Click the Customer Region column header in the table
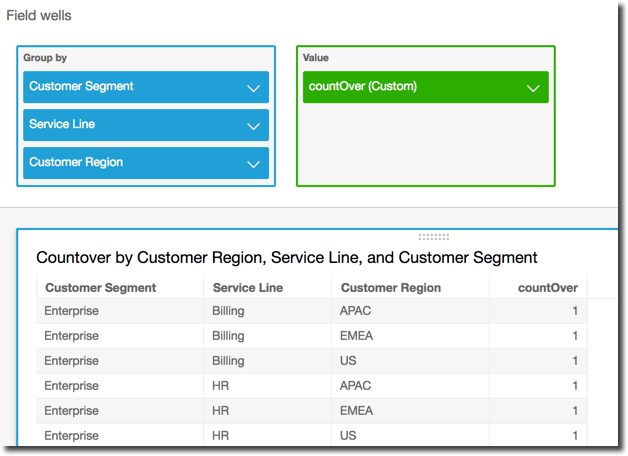Viewport: 628px width, 456px height. [x=390, y=288]
